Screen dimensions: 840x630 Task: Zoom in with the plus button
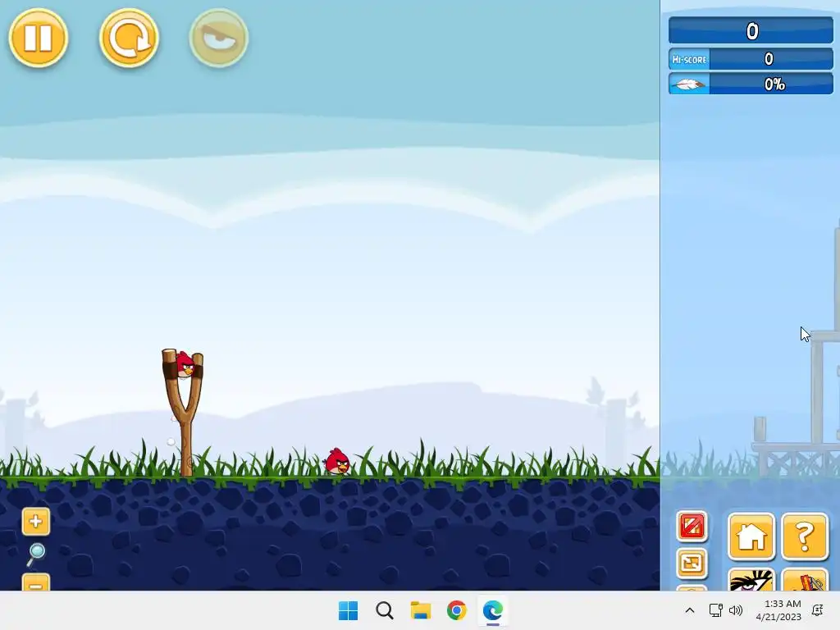pos(36,521)
